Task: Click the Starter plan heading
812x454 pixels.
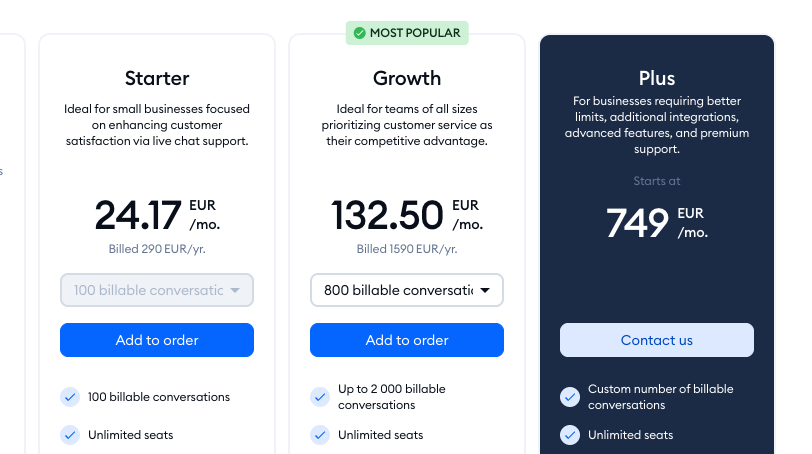Action: pyautogui.click(x=157, y=78)
